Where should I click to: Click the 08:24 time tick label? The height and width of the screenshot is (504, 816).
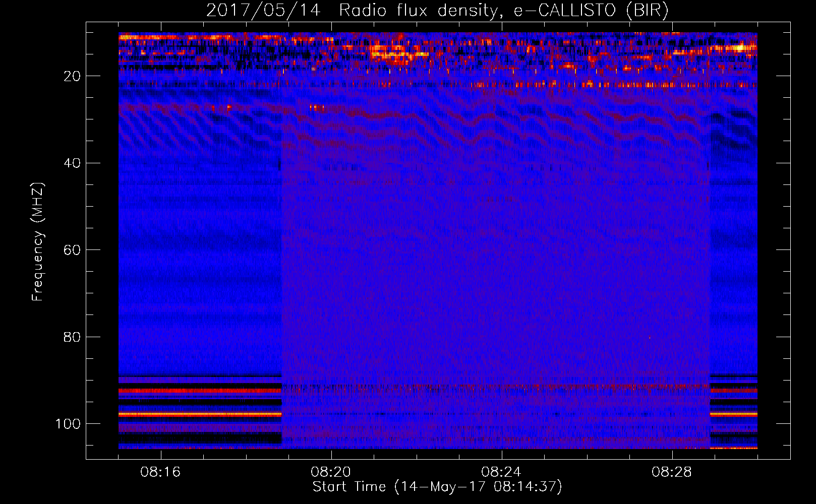[501, 472]
